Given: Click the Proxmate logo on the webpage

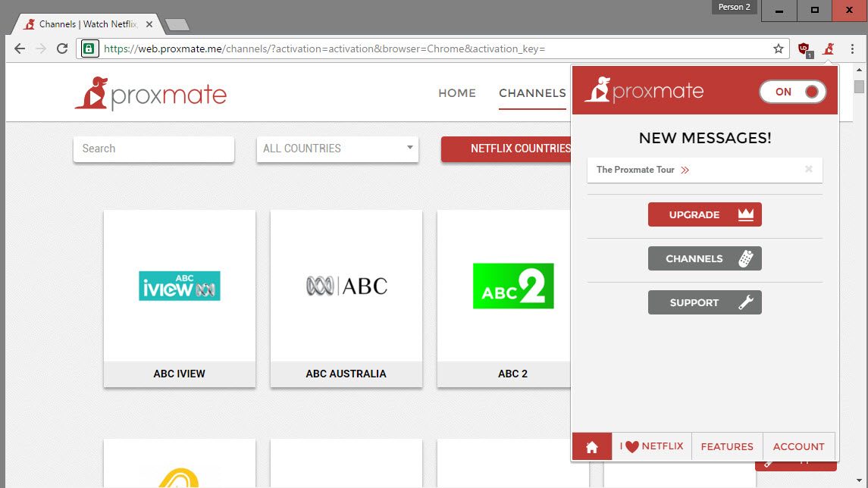Looking at the screenshot, I should (151, 93).
